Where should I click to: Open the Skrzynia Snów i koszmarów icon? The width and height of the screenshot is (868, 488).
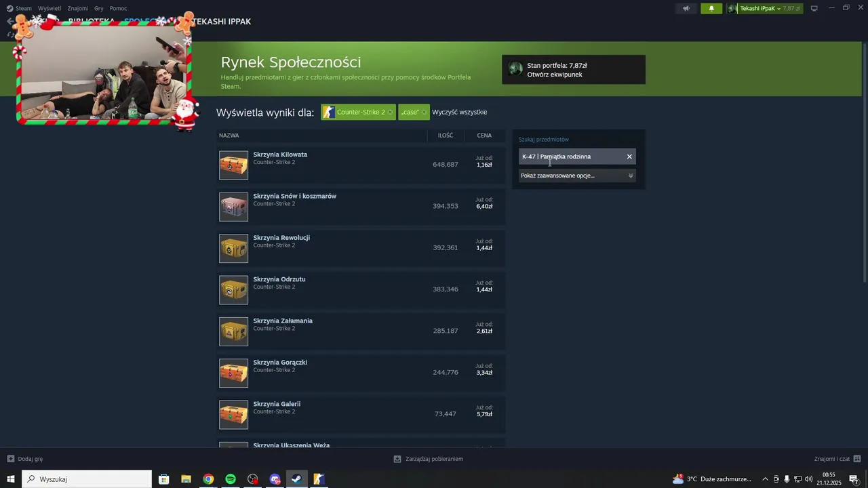pos(233,207)
